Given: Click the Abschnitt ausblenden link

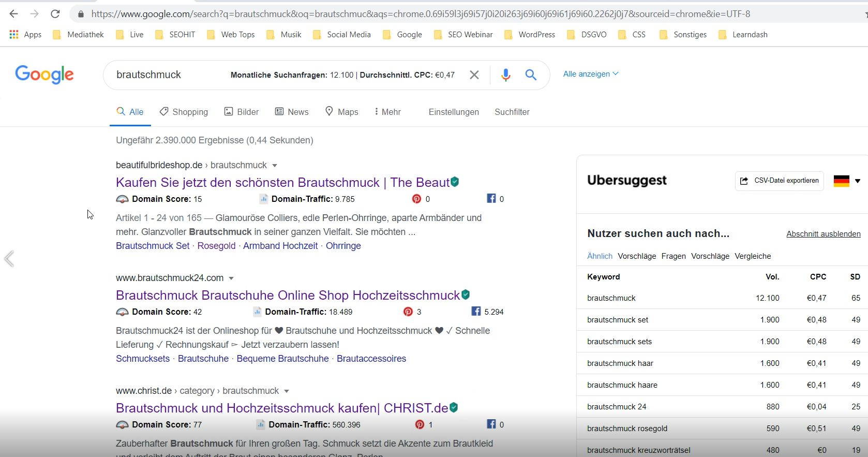Looking at the screenshot, I should click(x=823, y=234).
